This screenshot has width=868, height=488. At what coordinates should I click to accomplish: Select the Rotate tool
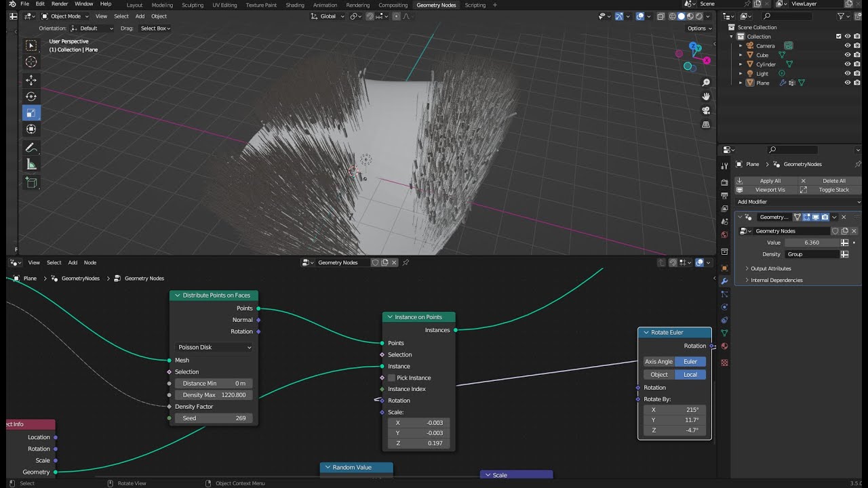[x=31, y=96]
